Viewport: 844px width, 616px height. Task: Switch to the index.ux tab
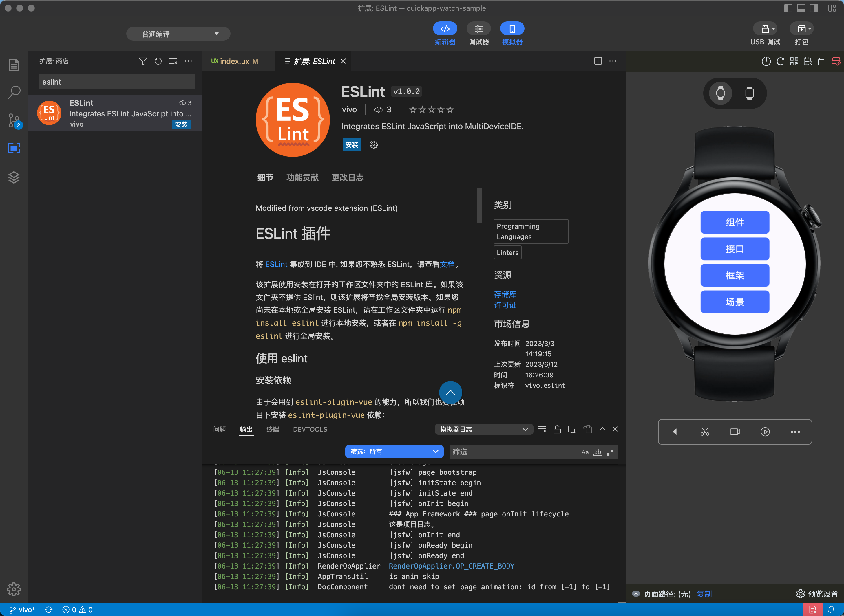235,61
